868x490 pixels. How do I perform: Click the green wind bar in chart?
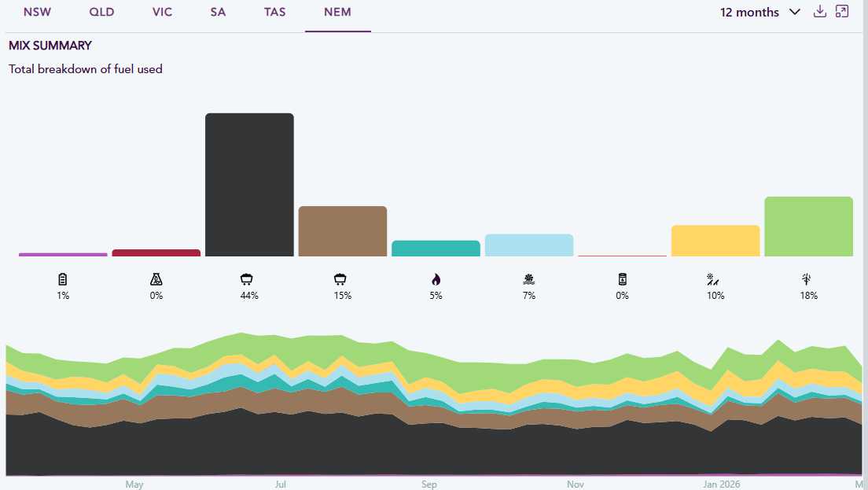(809, 227)
